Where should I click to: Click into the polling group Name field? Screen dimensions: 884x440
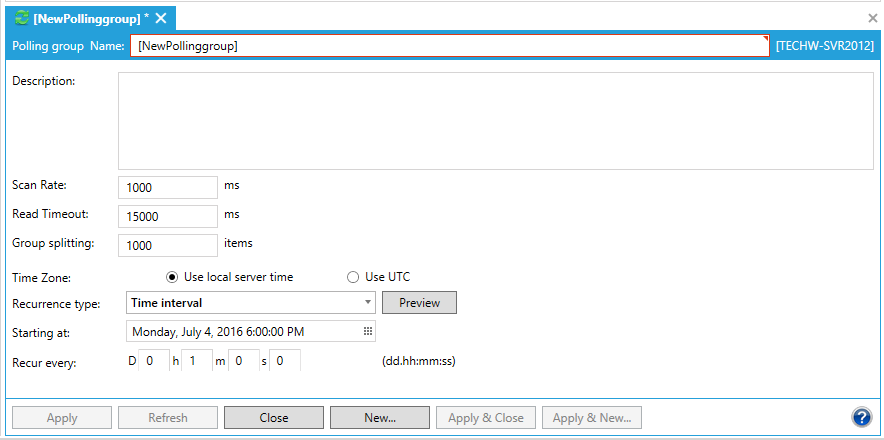(449, 46)
